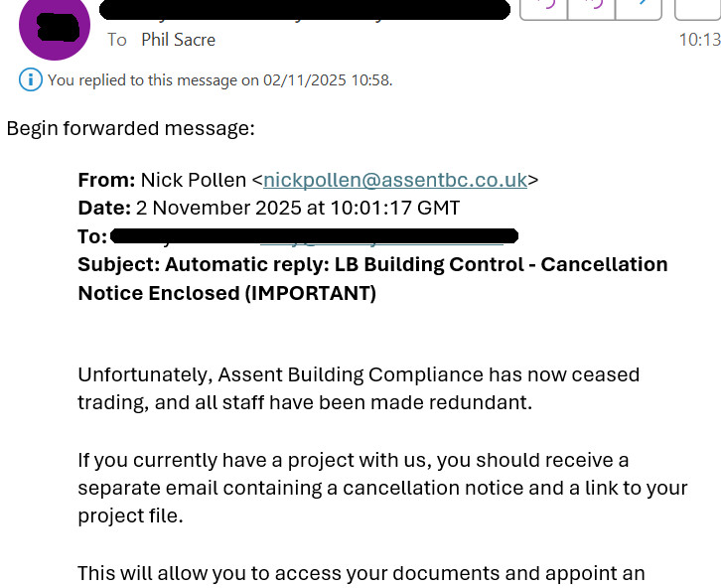The height and width of the screenshot is (588, 721).
Task: Click the 10:13 received time
Action: tap(698, 40)
